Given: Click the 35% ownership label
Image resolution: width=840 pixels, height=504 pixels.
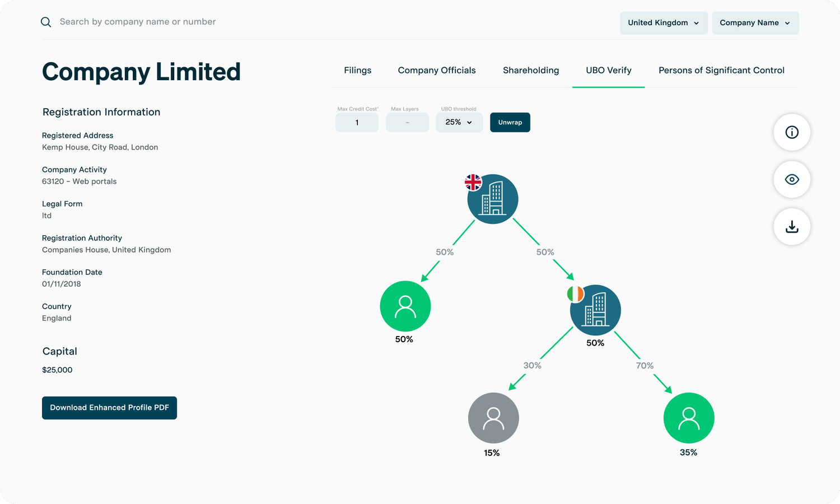Looking at the screenshot, I should (x=688, y=452).
